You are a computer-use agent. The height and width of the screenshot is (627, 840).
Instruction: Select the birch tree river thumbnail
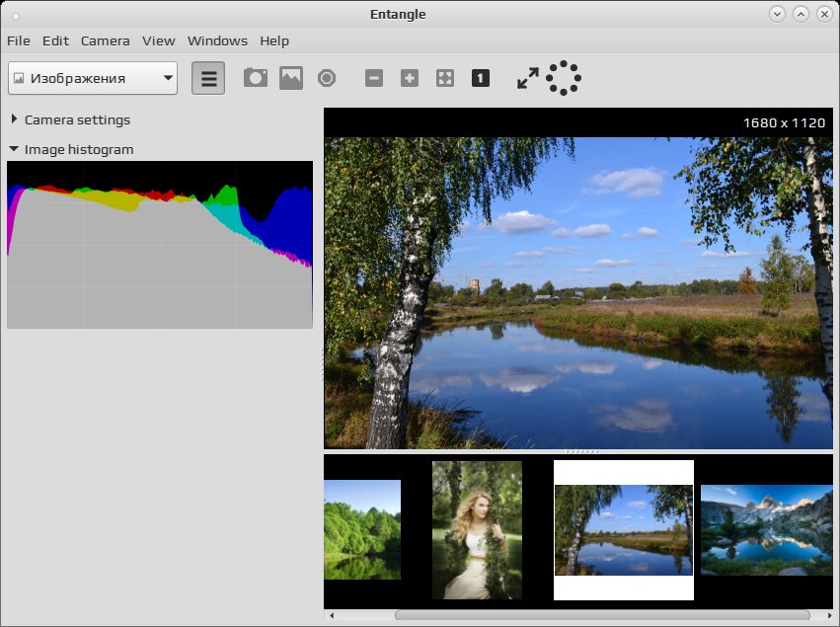[x=624, y=530]
